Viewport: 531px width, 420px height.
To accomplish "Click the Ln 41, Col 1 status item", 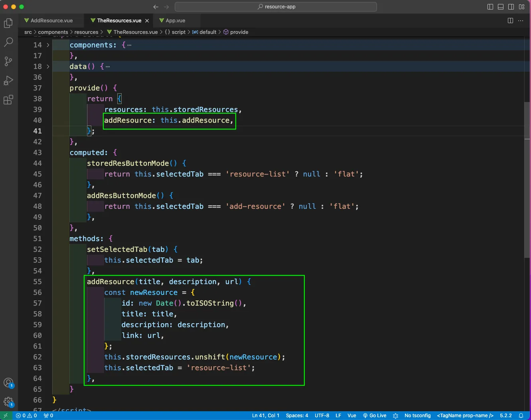I will [x=266, y=416].
